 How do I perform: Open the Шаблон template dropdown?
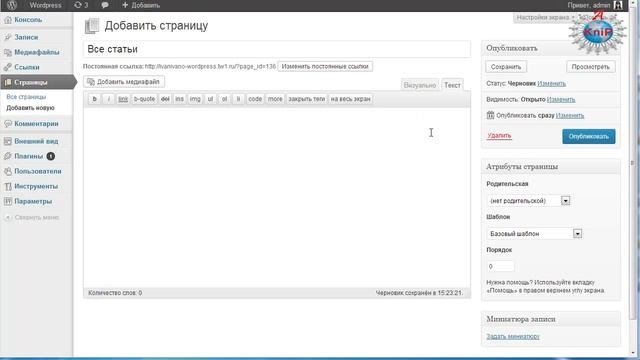pyautogui.click(x=534, y=233)
